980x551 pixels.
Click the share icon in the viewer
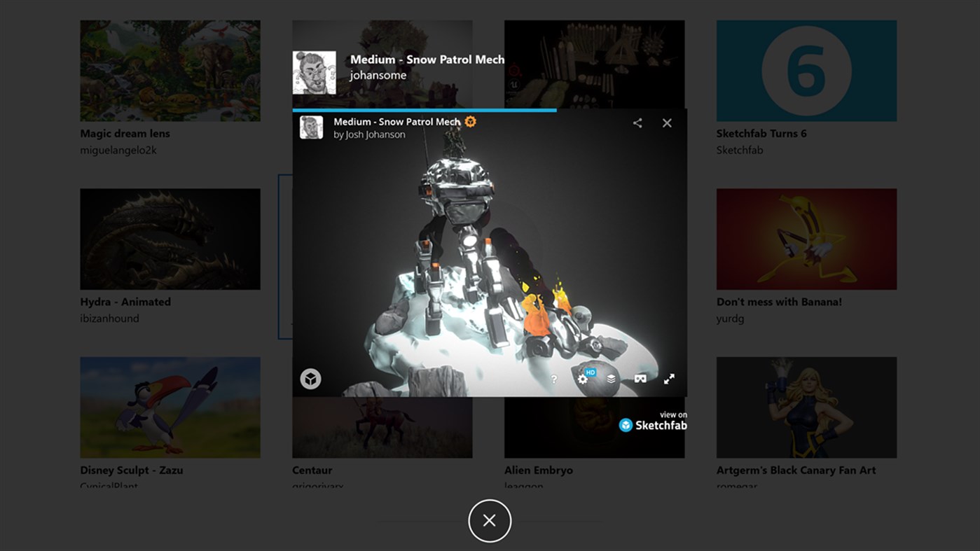[x=637, y=122]
